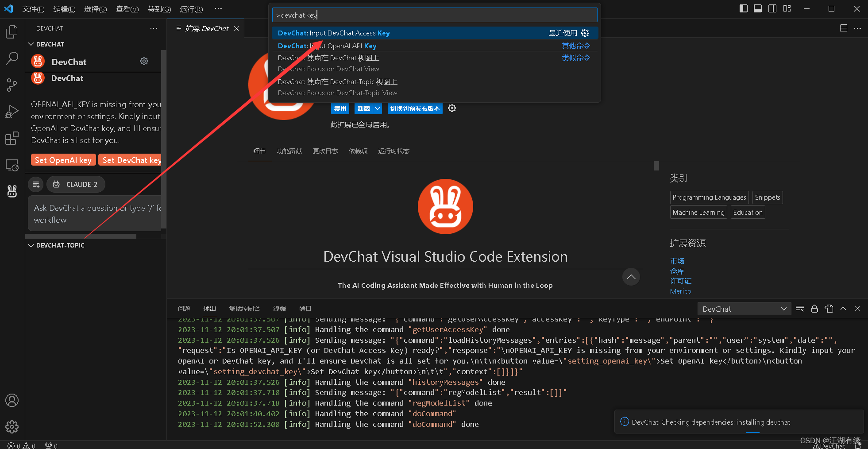This screenshot has height=449, width=868.
Task: Collapse the DEVCHAT-TOPIC section
Action: [31, 245]
